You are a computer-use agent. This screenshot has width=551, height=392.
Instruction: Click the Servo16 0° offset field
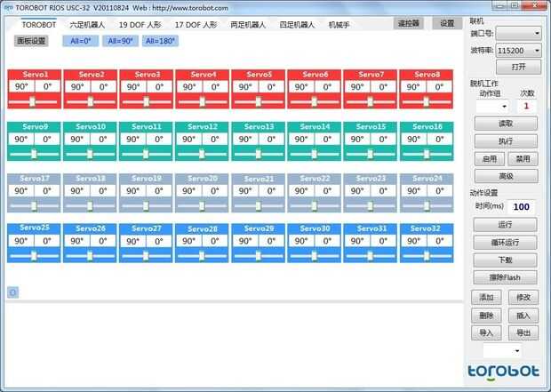point(439,139)
